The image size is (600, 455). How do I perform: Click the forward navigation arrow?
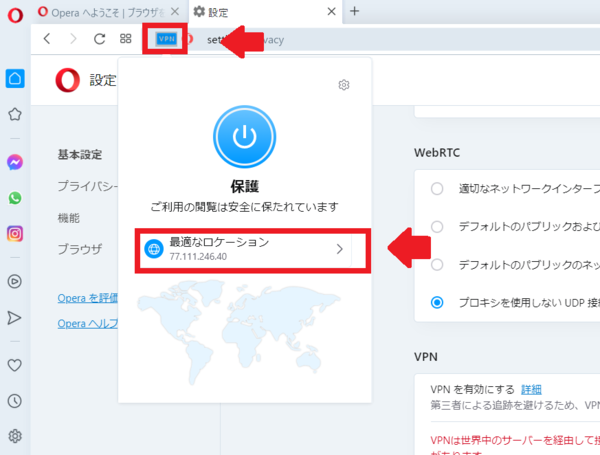pyautogui.click(x=73, y=39)
